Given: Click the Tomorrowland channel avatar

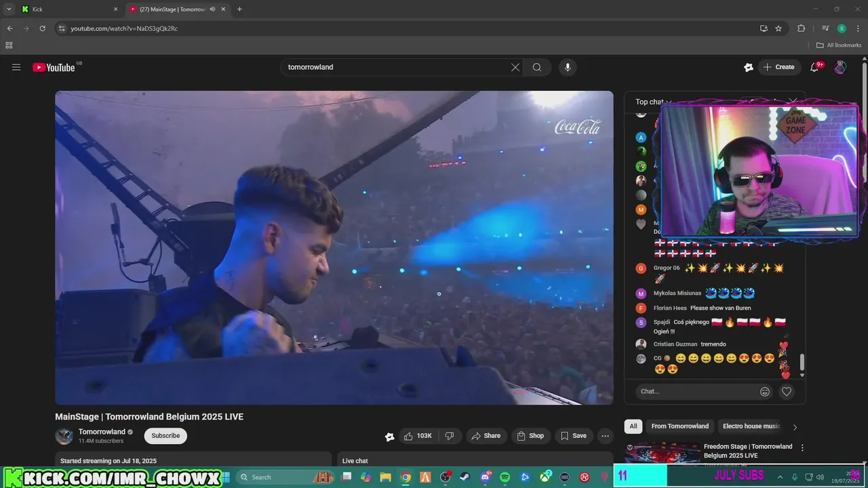Looking at the screenshot, I should [64, 436].
